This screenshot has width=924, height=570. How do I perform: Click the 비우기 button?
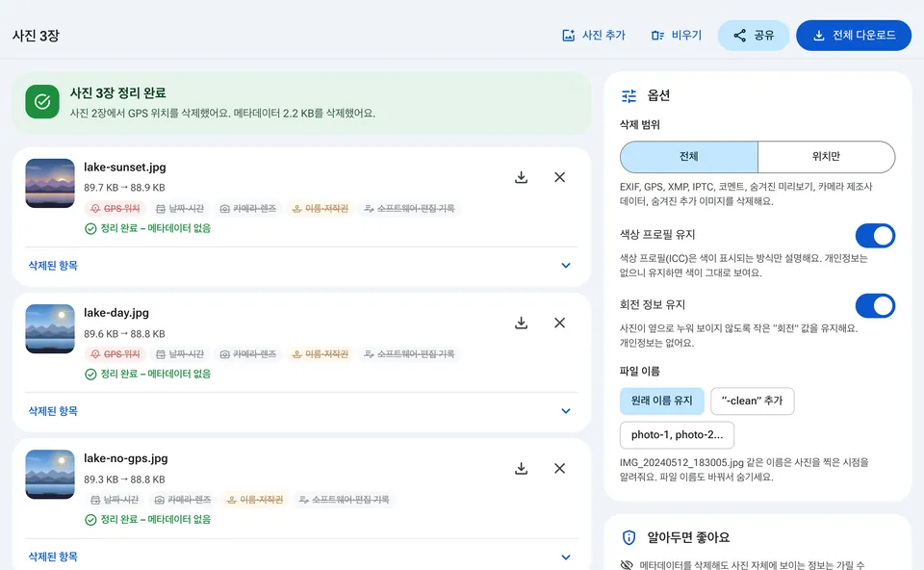677,36
